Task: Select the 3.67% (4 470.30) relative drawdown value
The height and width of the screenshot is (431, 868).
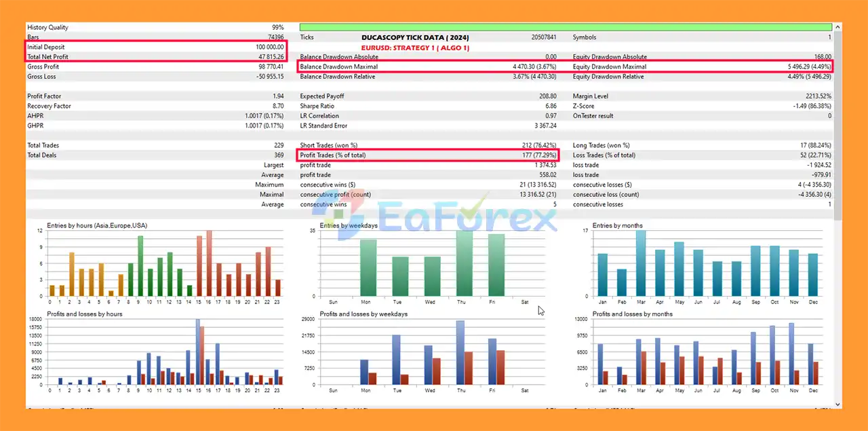Action: 534,77
